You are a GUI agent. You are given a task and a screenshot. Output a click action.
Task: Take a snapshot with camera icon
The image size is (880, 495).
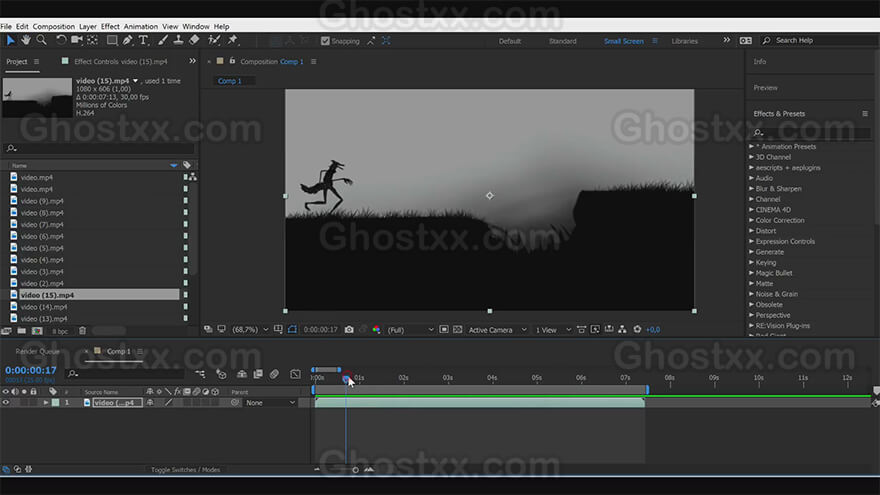click(349, 329)
